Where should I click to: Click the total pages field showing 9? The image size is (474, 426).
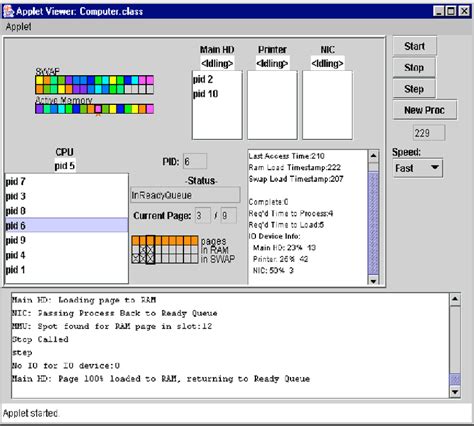point(229,216)
